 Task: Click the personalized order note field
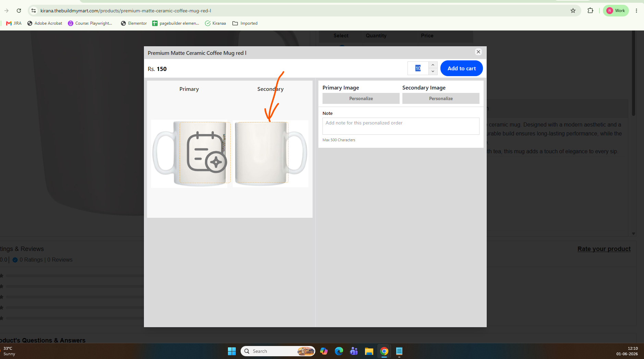(x=401, y=126)
